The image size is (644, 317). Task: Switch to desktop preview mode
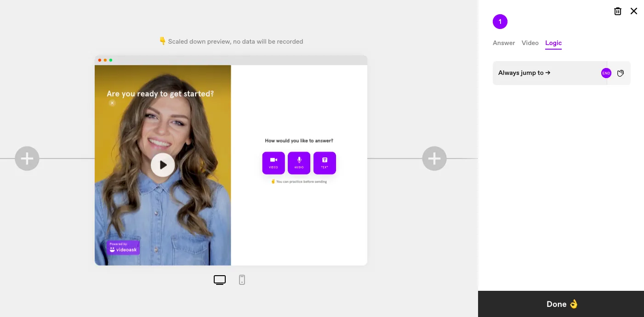220,280
